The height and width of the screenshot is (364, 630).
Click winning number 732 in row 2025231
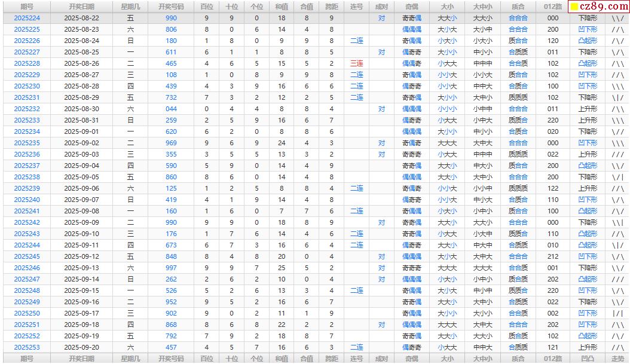click(x=171, y=97)
